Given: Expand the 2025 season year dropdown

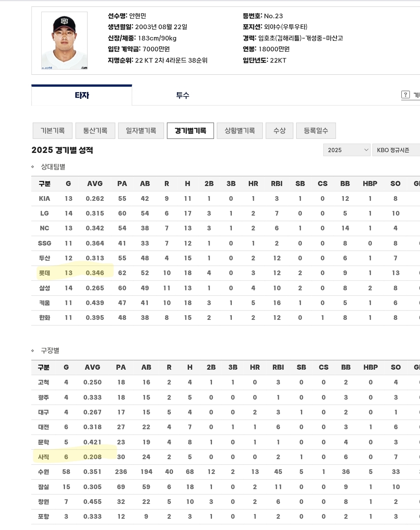Looking at the screenshot, I should [x=346, y=150].
